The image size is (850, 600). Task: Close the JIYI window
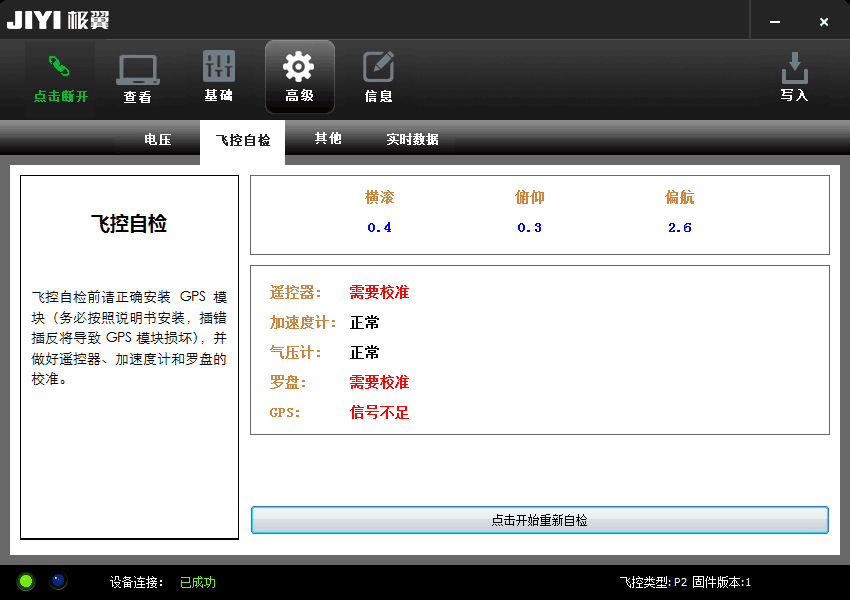(823, 22)
